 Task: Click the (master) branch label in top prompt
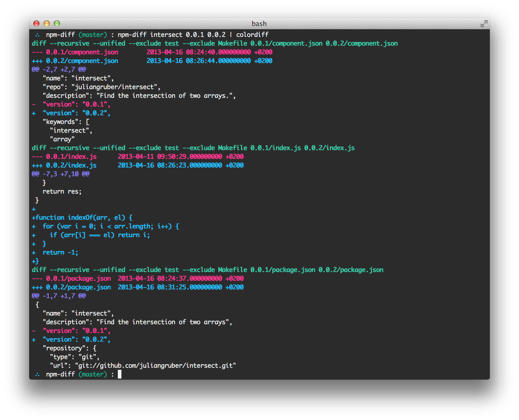point(93,35)
